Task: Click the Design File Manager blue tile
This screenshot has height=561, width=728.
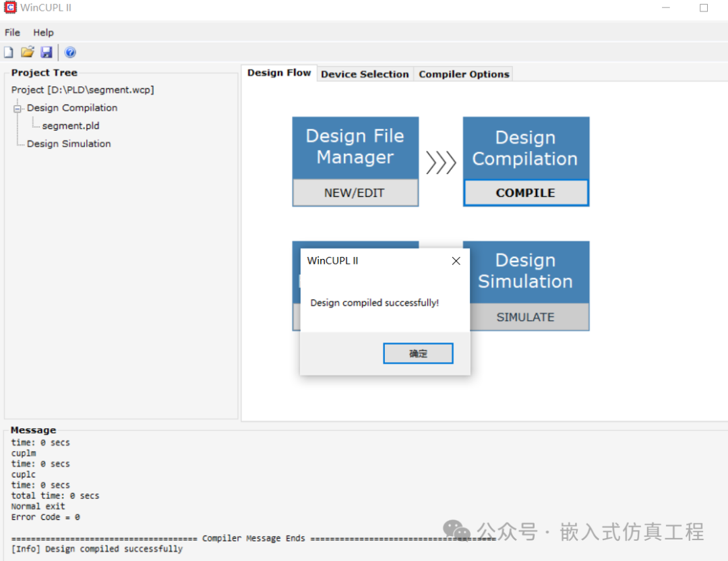Action: [x=355, y=148]
